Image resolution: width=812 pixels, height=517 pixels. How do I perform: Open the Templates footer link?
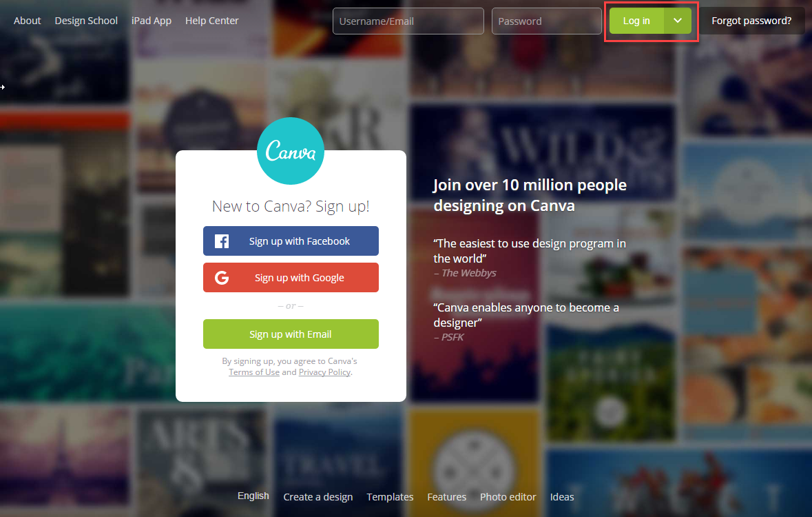click(390, 497)
